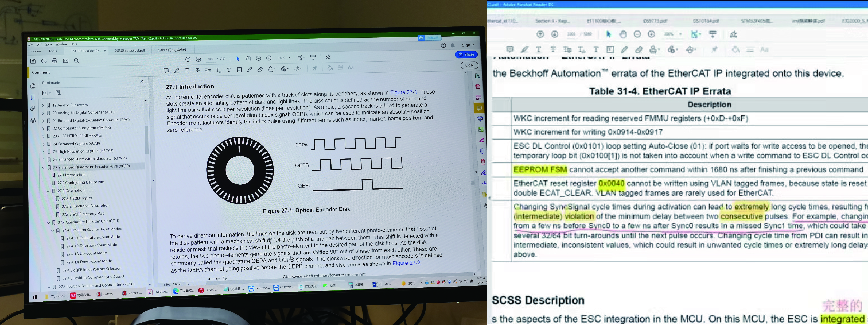868x325 pixels.
Task: Close the Comment toolbar with Close button
Action: click(469, 65)
